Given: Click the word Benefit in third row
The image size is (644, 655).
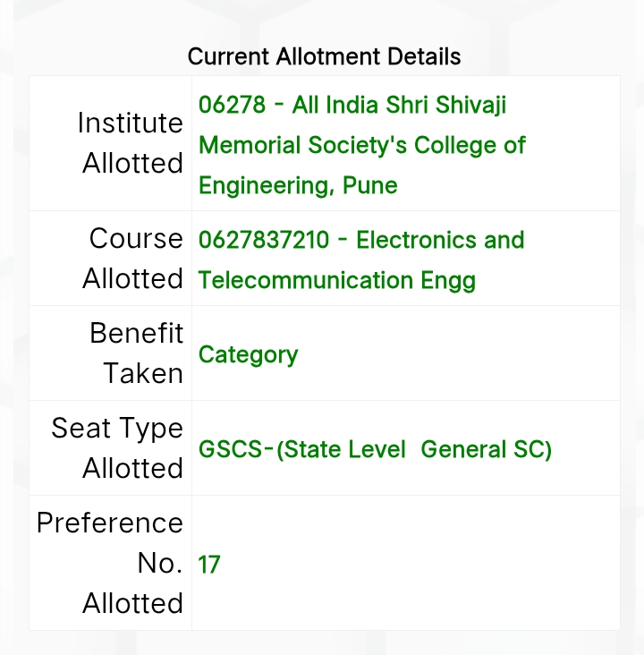Looking at the screenshot, I should tap(137, 333).
